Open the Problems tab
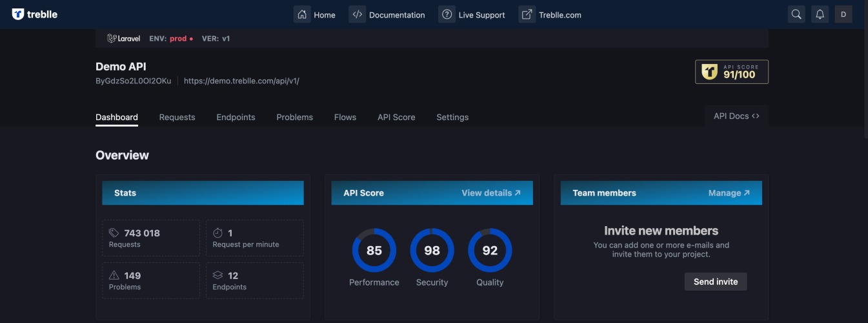 pos(294,117)
